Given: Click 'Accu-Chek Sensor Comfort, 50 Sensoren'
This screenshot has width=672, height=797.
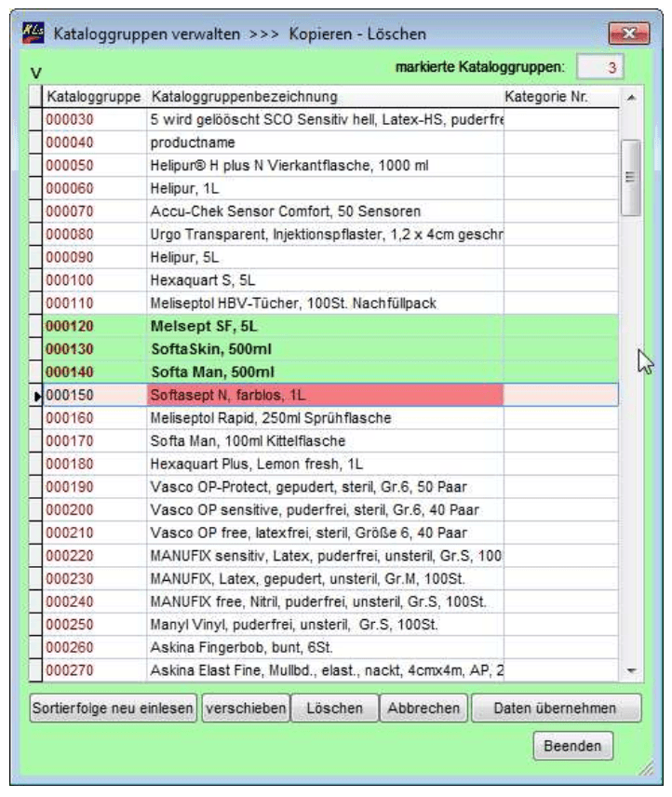Looking at the screenshot, I should point(325,211).
